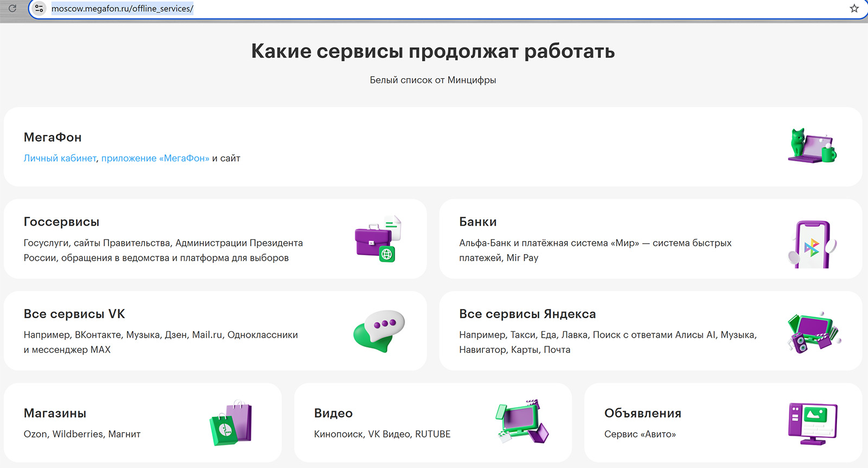Click the Яндекс services media icon
868x468 pixels.
(813, 332)
